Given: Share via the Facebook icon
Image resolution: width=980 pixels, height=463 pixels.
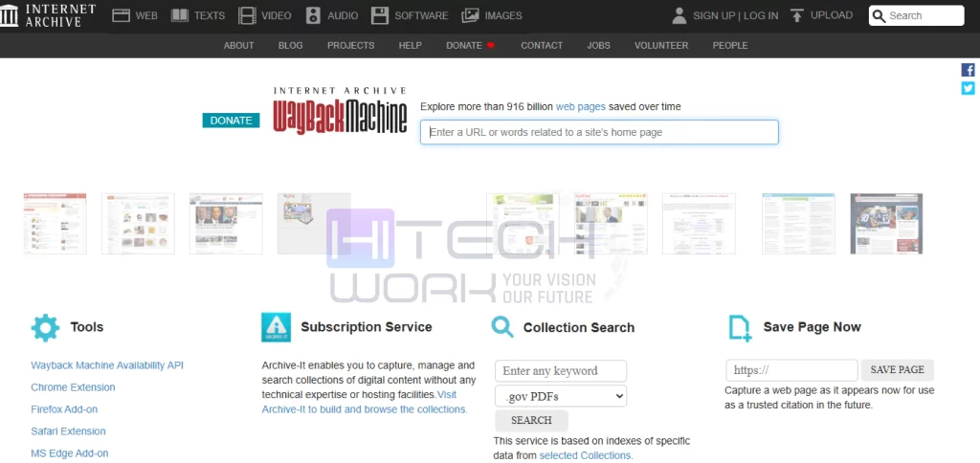Looking at the screenshot, I should point(968,70).
